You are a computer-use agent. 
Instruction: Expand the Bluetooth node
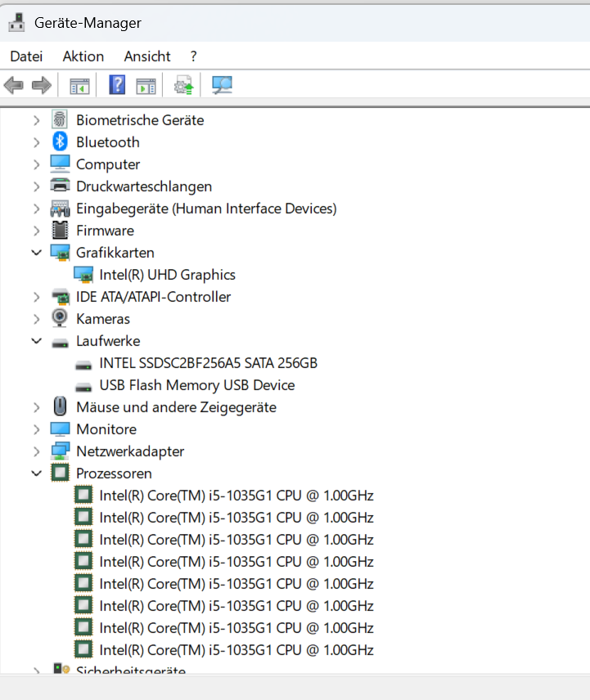[x=37, y=142]
